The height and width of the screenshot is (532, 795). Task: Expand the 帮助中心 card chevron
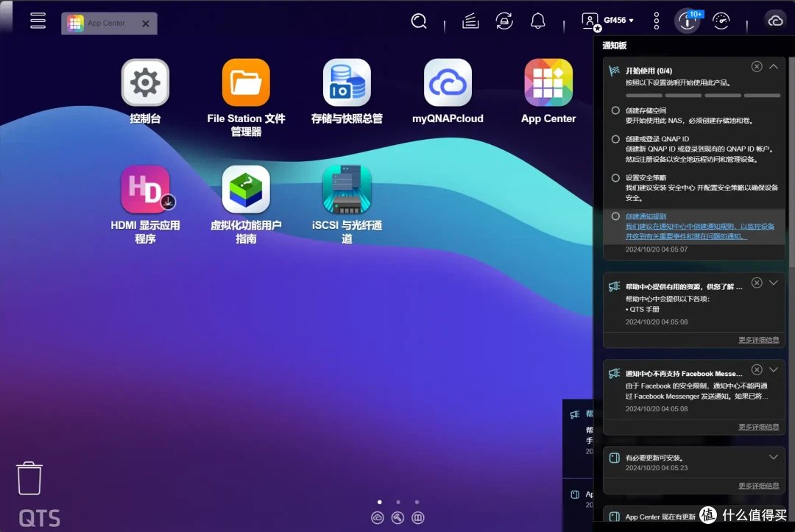[773, 283]
